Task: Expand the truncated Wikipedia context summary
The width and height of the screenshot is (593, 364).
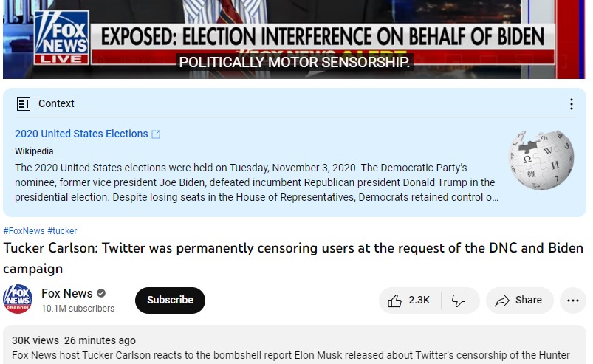Action: click(x=256, y=182)
